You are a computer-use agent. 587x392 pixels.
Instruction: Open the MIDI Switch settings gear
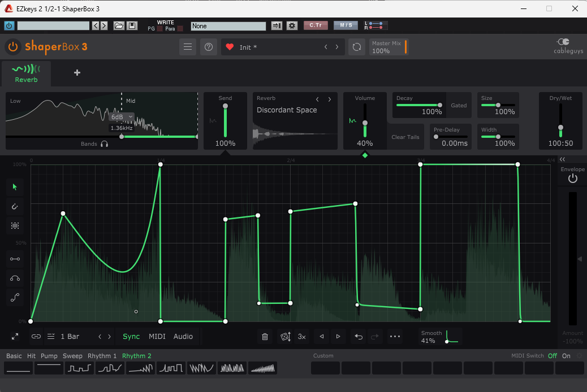point(579,356)
